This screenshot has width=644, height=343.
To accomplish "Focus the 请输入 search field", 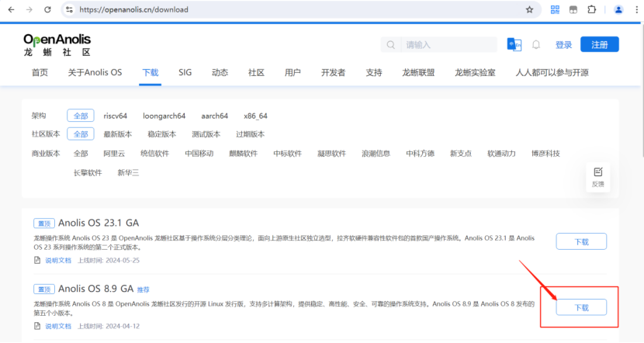I will coord(449,45).
